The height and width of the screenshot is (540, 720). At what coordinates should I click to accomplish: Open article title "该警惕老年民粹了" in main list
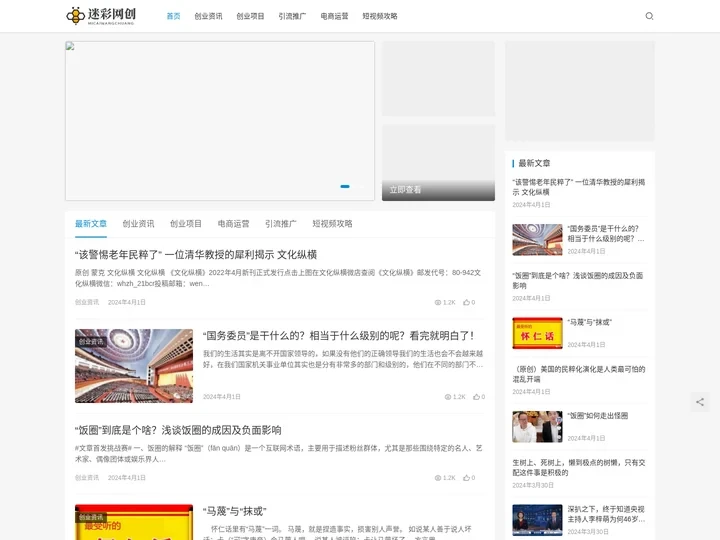pyautogui.click(x=196, y=255)
